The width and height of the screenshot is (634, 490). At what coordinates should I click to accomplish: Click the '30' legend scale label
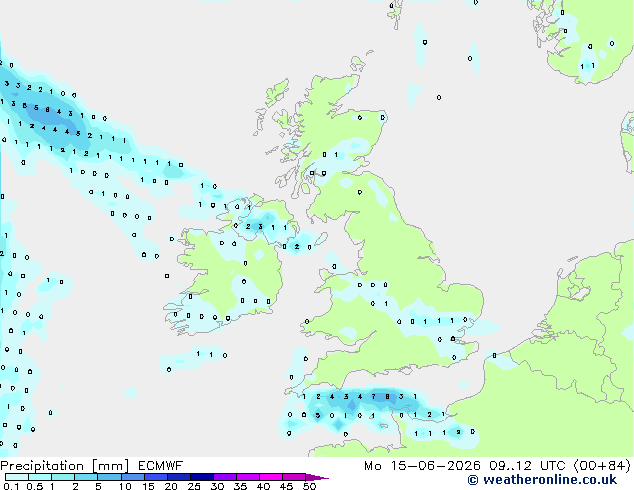217,486
